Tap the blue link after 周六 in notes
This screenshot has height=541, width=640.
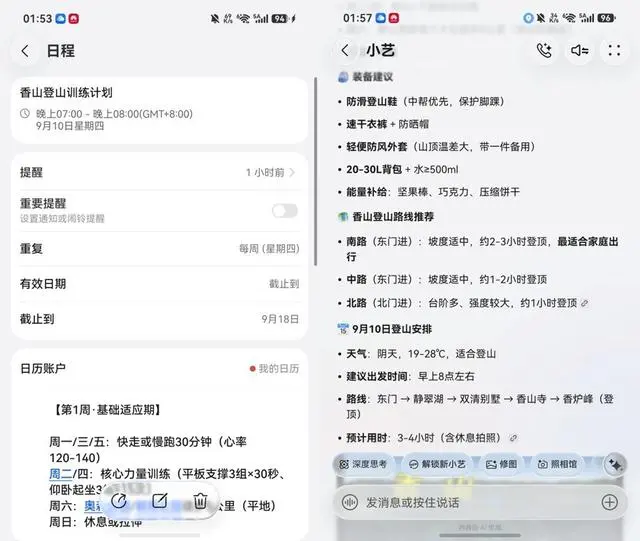(93, 506)
